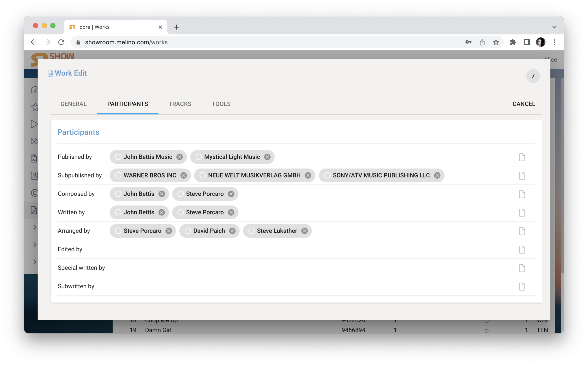Switch to the PARTICIPANTS tab
The width and height of the screenshot is (588, 365).
point(127,104)
